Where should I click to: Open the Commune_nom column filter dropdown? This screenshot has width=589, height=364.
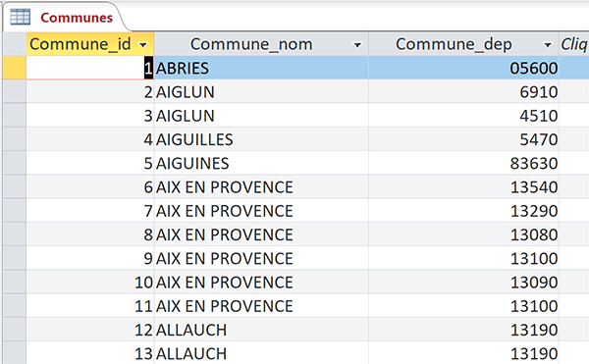coord(357,45)
